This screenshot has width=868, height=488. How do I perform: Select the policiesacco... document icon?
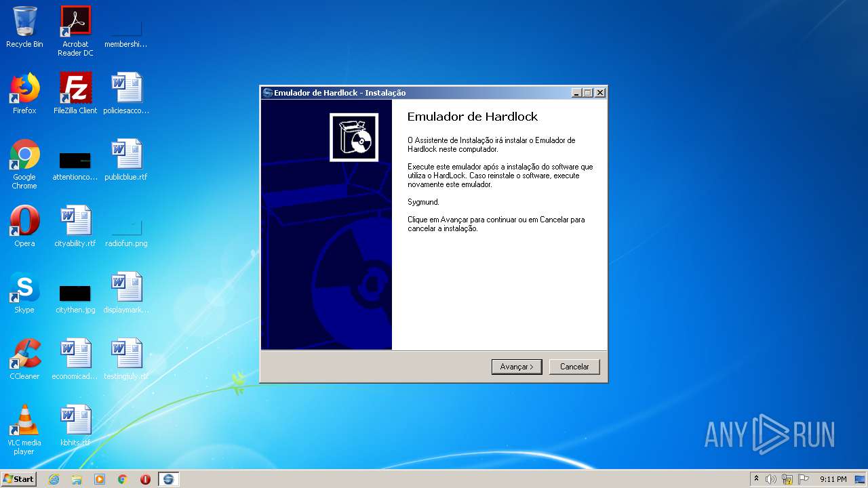click(x=126, y=94)
